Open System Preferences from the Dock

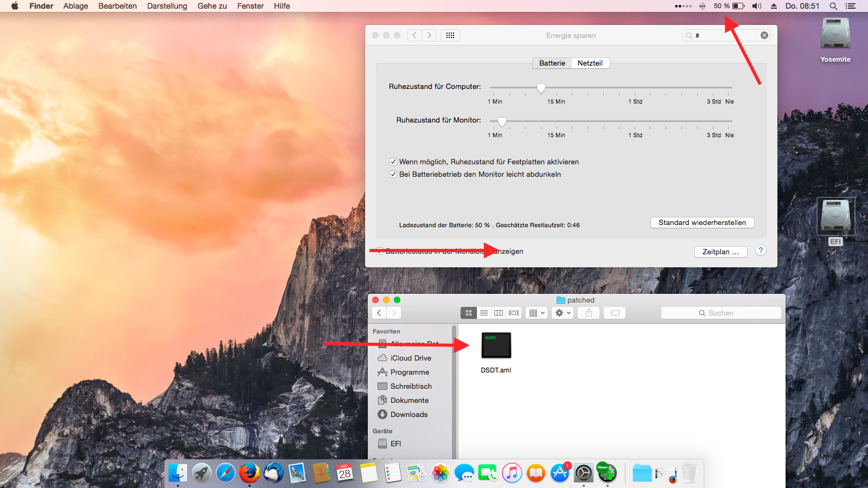[x=584, y=473]
